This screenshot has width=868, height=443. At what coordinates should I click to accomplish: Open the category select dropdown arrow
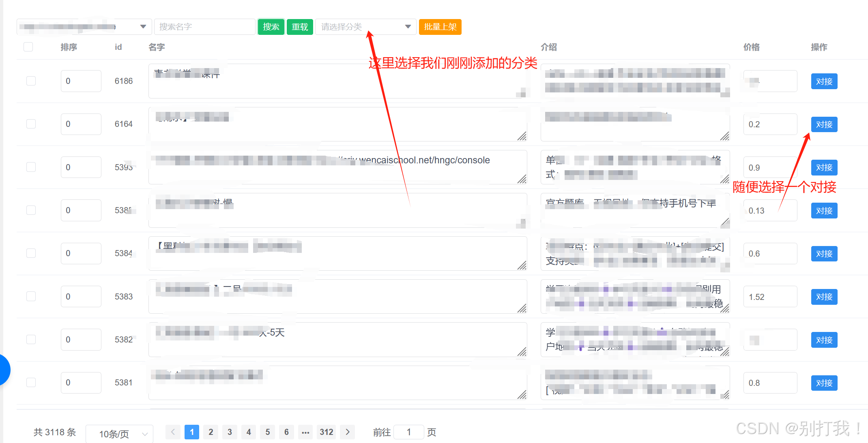tap(408, 27)
